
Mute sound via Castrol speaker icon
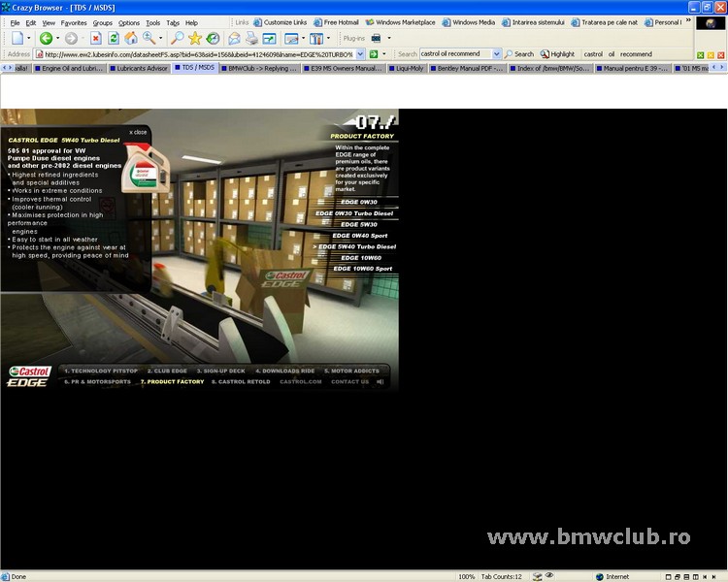[381, 381]
